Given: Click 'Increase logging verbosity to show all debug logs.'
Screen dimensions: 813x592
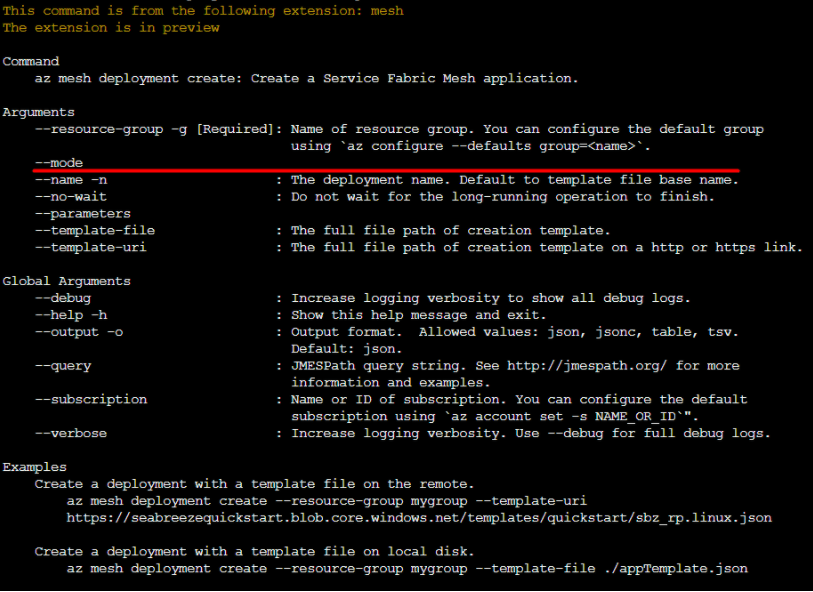Looking at the screenshot, I should [x=490, y=299].
